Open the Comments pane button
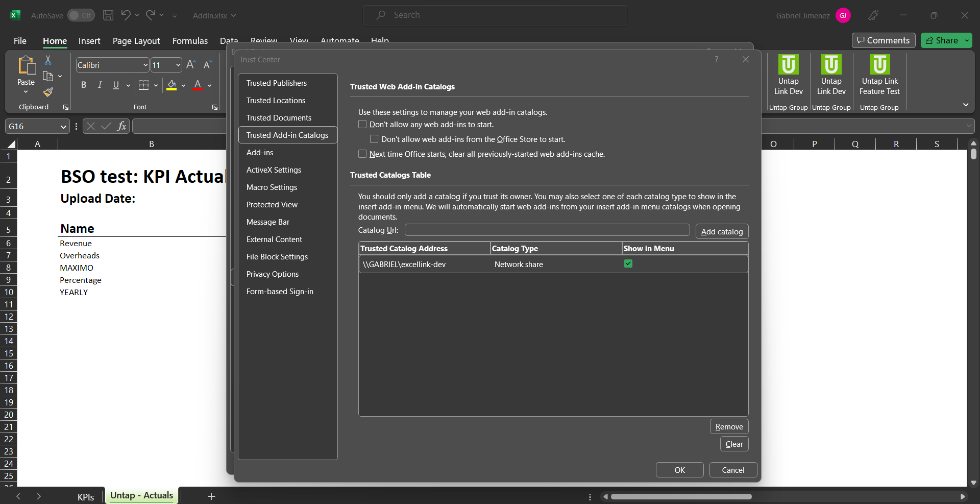The image size is (980, 504). coord(884,40)
